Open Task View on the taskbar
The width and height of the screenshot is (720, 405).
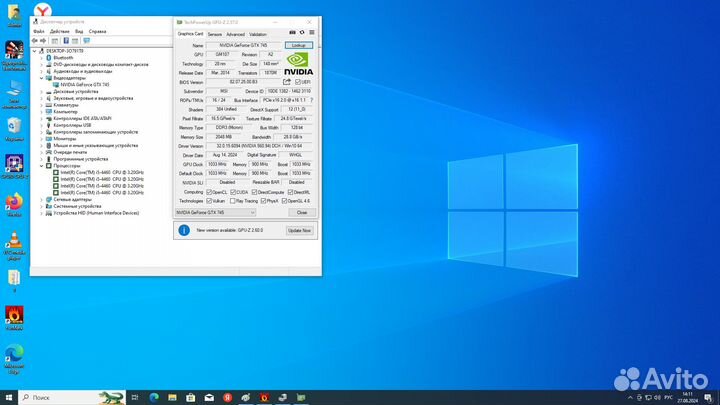pyautogui.click(x=135, y=397)
